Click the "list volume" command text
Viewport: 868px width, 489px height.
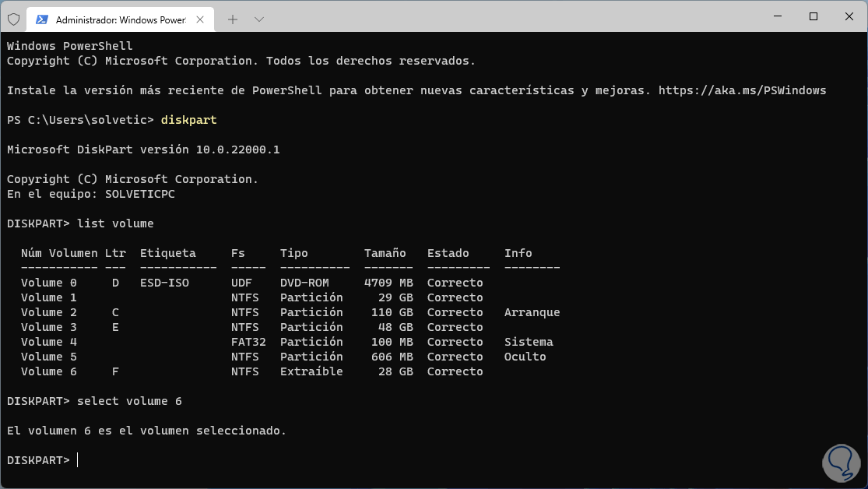[x=115, y=223]
